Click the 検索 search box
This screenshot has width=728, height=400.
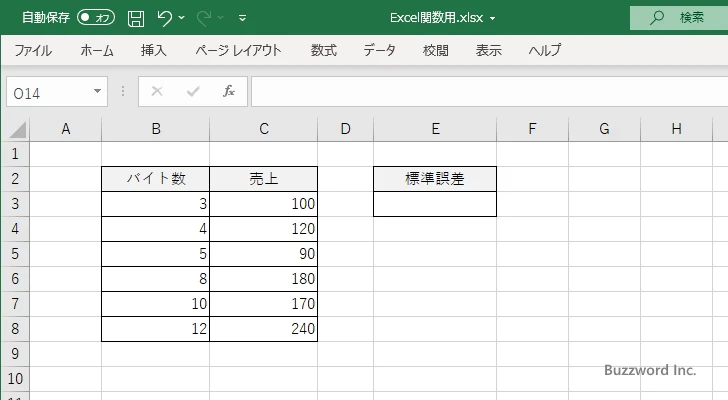click(679, 18)
